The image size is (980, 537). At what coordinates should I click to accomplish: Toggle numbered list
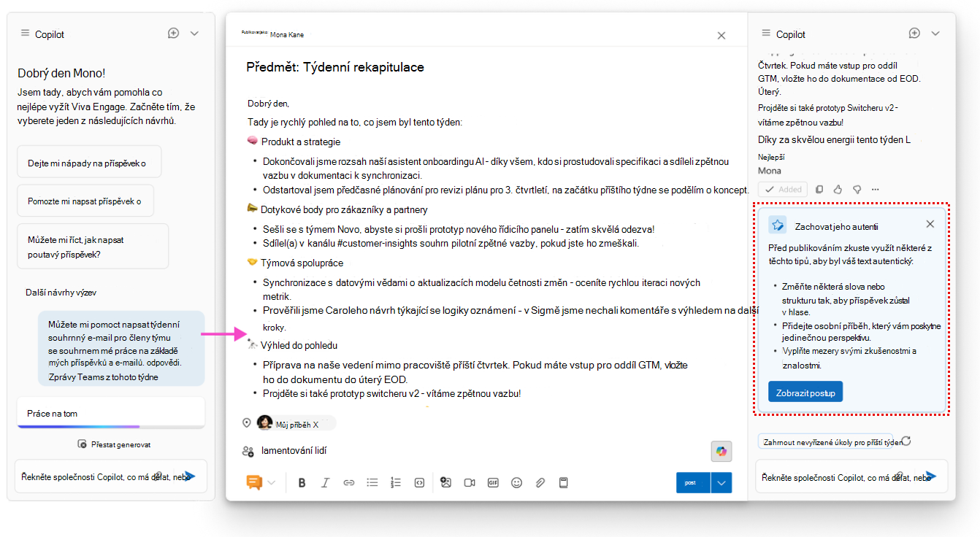point(396,482)
